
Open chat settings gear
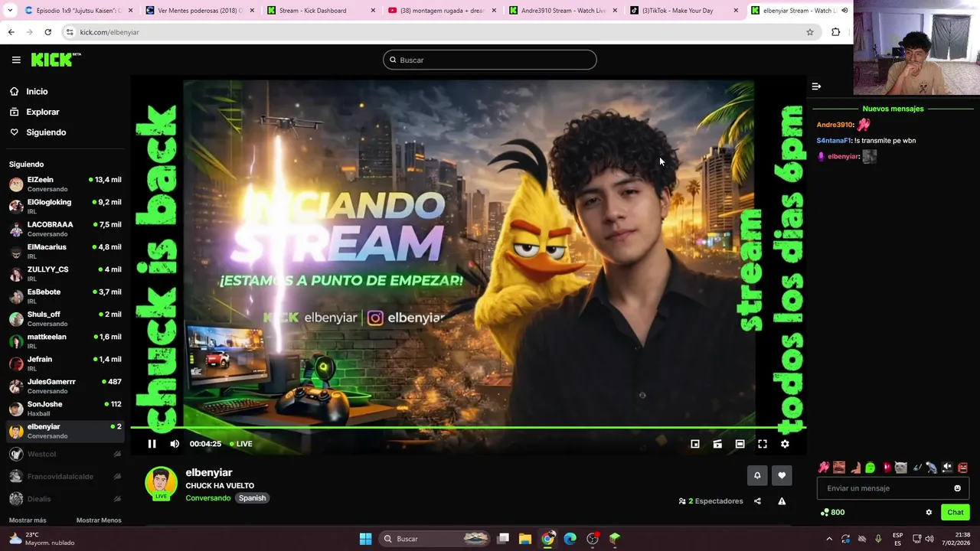(929, 513)
